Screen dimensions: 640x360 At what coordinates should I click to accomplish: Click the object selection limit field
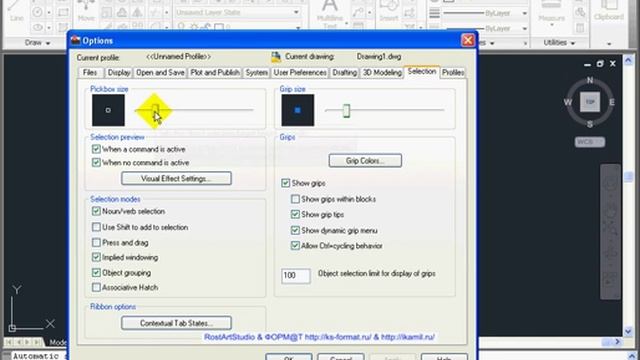click(296, 276)
